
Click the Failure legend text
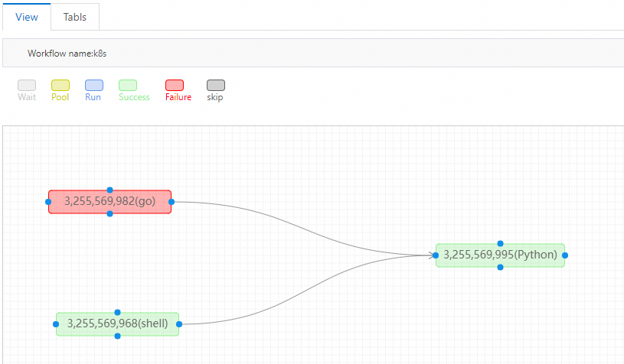click(x=178, y=97)
